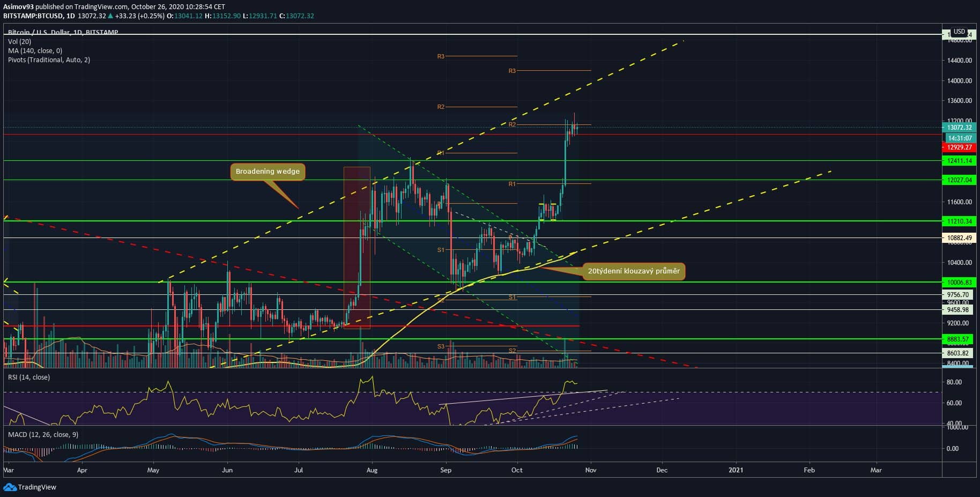Select the green 12411.14 price level label
The height and width of the screenshot is (497, 980).
959,161
